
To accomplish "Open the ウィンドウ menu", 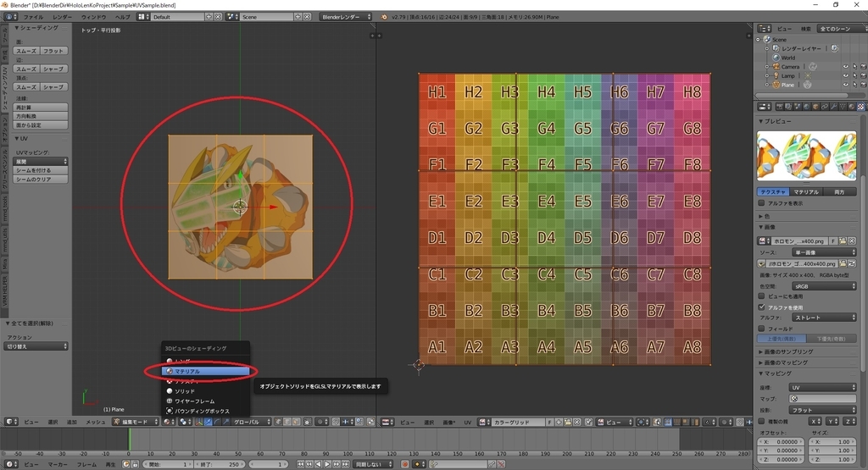I will click(93, 17).
